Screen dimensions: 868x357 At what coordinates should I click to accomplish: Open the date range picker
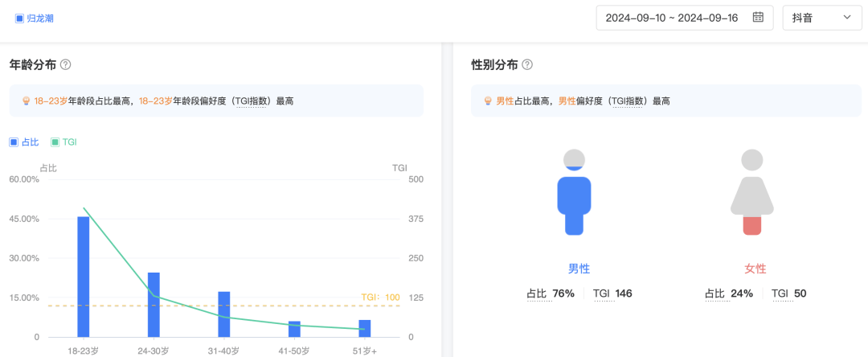coord(685,18)
